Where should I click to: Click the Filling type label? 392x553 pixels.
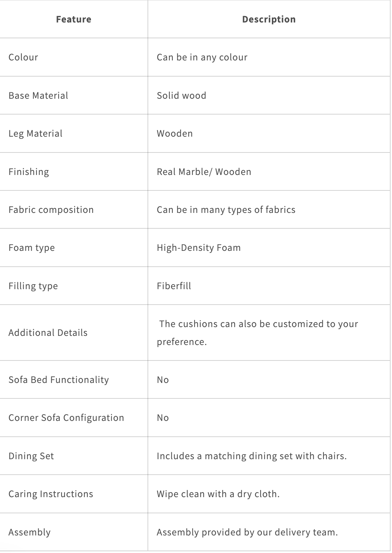click(x=33, y=286)
